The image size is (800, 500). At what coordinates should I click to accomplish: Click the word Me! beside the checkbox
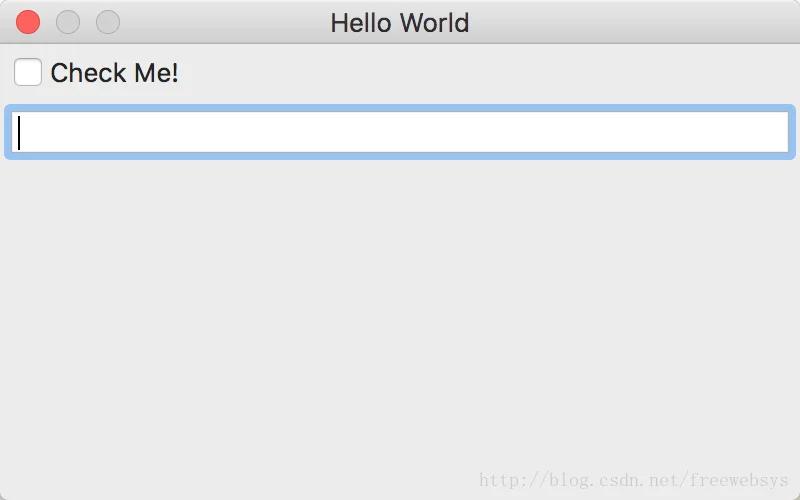pyautogui.click(x=156, y=72)
